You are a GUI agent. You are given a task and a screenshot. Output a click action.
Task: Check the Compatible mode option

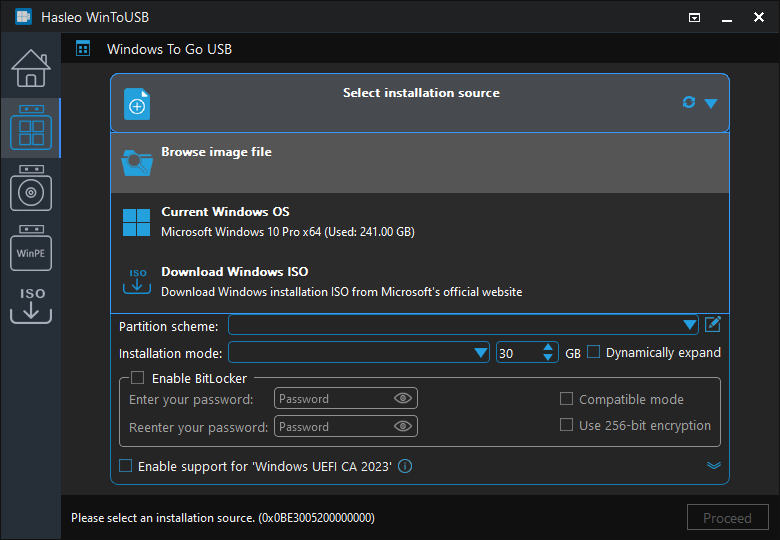point(566,399)
